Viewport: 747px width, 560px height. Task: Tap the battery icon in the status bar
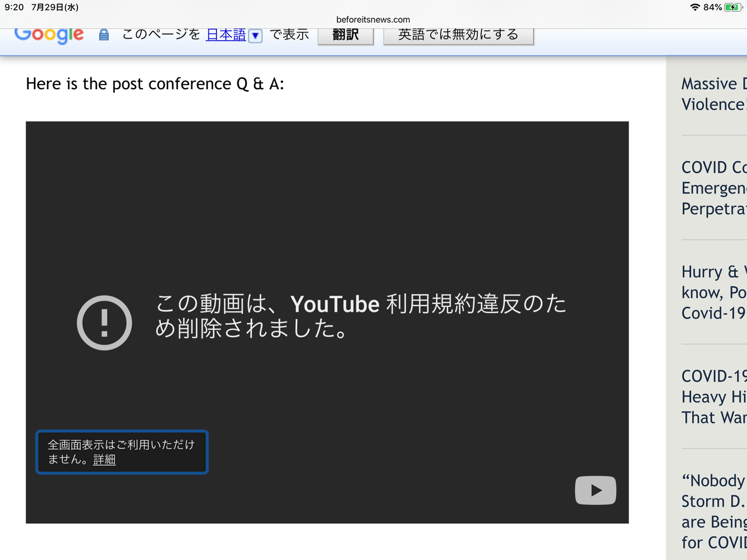tap(732, 7)
